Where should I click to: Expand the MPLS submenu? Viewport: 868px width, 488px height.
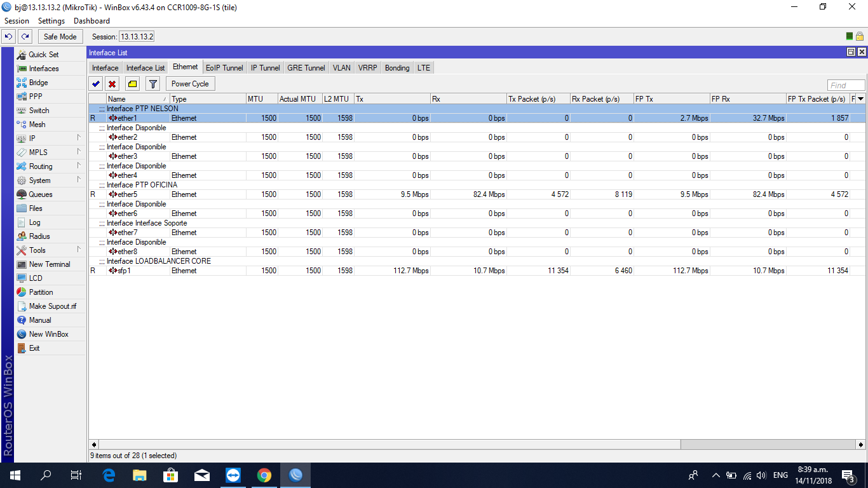pyautogui.click(x=50, y=152)
